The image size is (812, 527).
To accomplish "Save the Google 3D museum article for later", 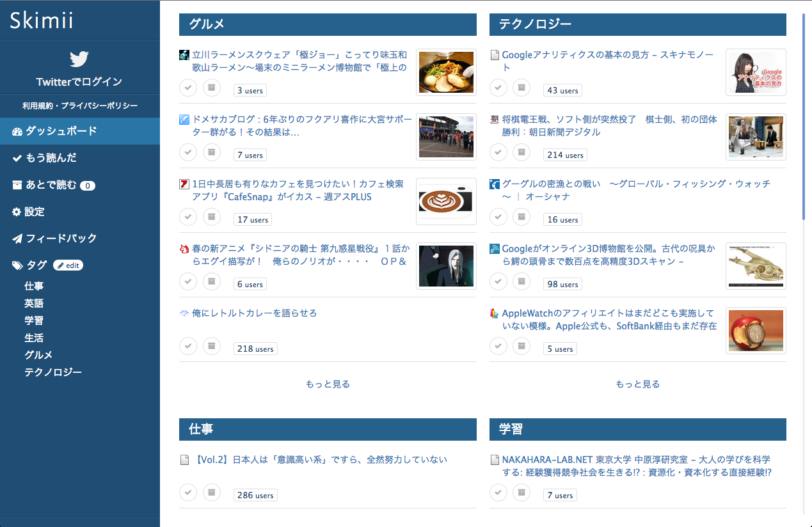I will pyautogui.click(x=521, y=281).
